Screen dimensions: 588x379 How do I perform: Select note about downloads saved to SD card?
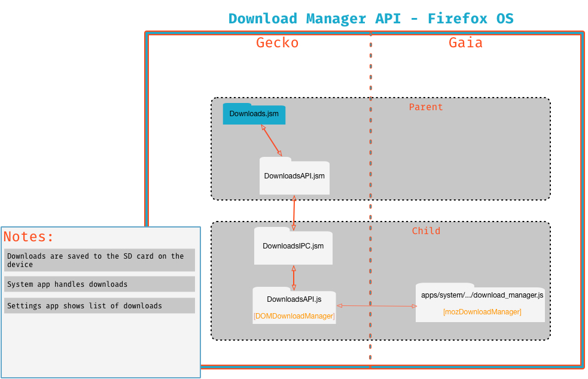point(99,260)
